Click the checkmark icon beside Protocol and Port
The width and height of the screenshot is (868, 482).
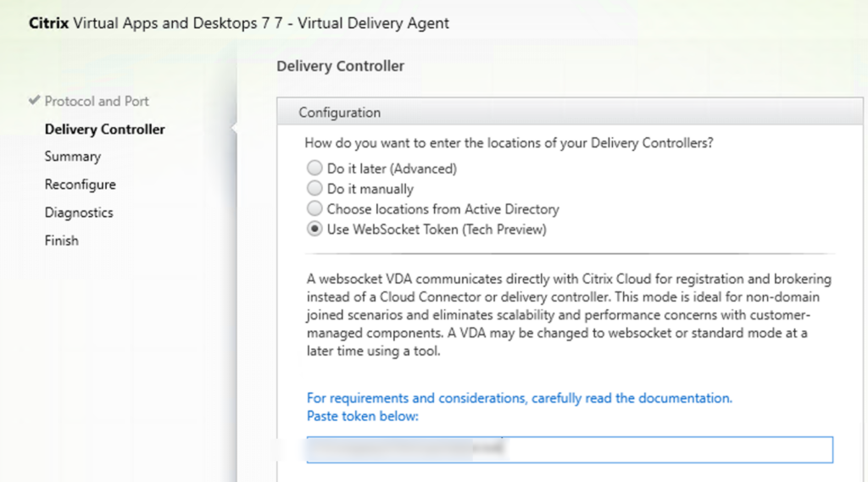(x=34, y=100)
